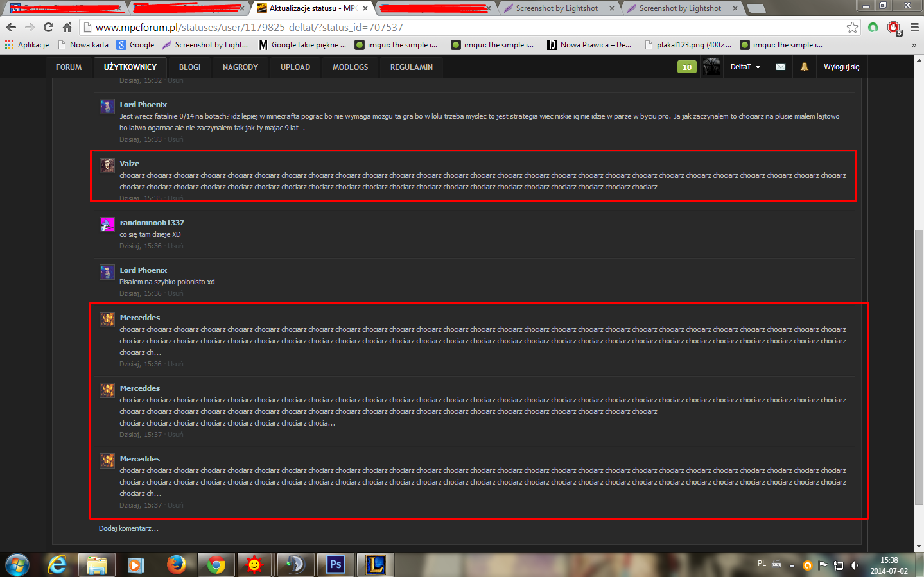Open randomnoob1337's avatar
The width and height of the screenshot is (924, 577).
click(x=107, y=225)
